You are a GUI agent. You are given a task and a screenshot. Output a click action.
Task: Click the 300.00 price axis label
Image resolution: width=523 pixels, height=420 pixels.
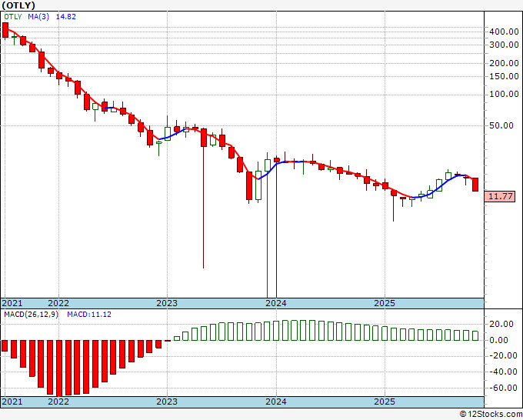pyautogui.click(x=504, y=45)
